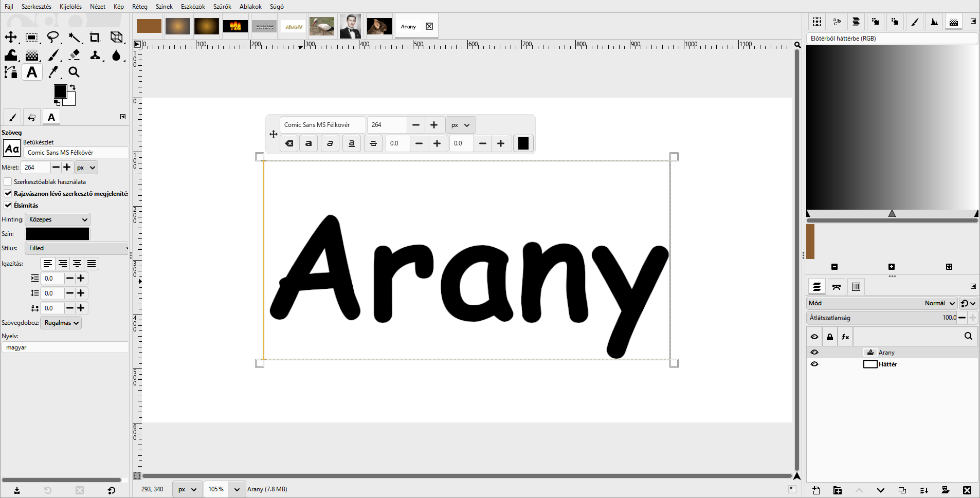The height and width of the screenshot is (498, 980).
Task: Select the Smudge drop tool
Action: coord(117,55)
